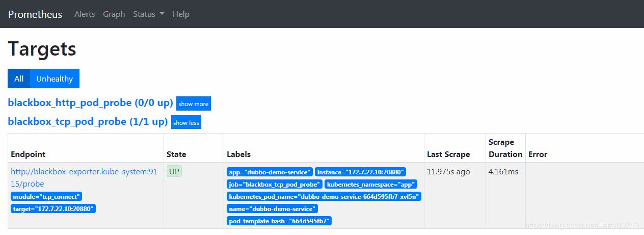This screenshot has height=235, width=644.
Task: Click the 11.975s ago last scrape value
Action: (448, 172)
